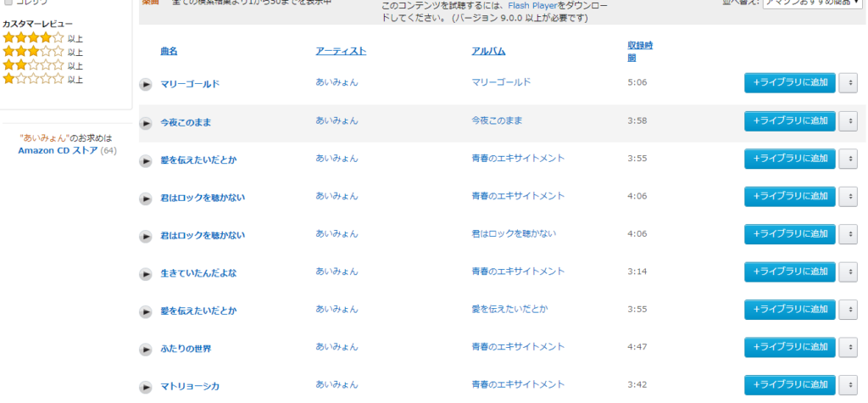Play the 今夜このまま track preview
Image resolution: width=868 pixels, height=403 pixels.
[145, 123]
